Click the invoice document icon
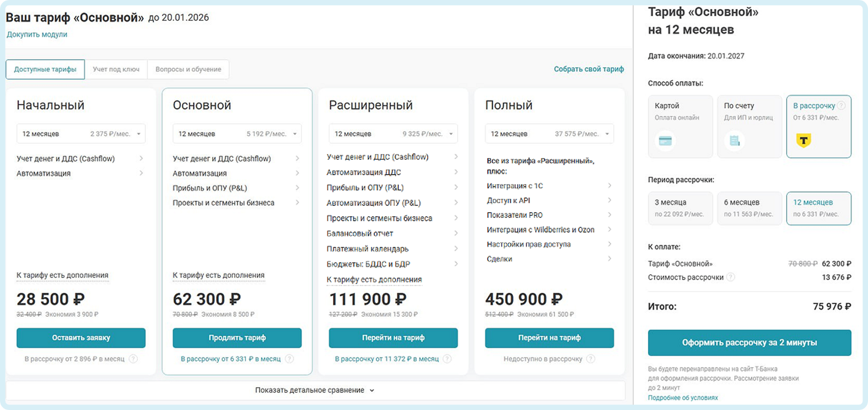The image size is (868, 410). click(x=735, y=141)
